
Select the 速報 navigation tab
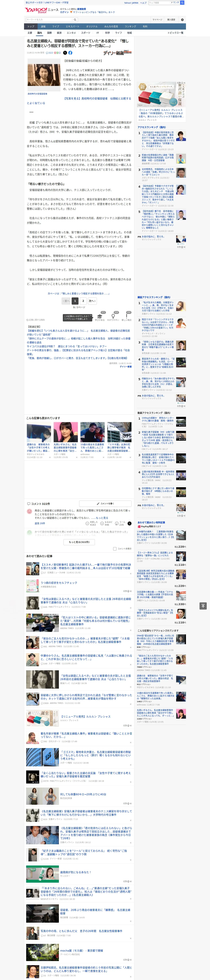coord(43,27)
